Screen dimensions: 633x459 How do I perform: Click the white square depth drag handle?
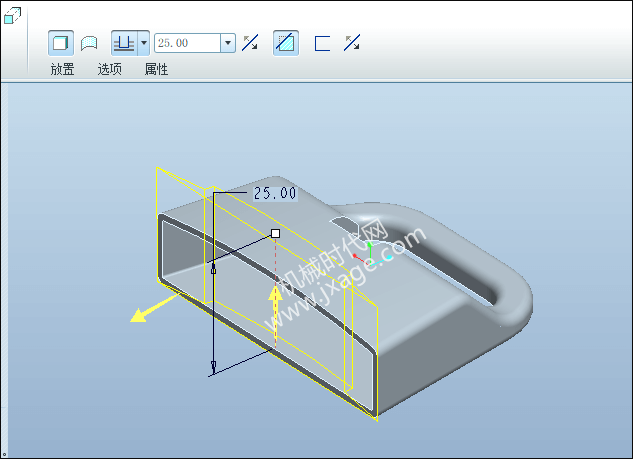coord(275,233)
